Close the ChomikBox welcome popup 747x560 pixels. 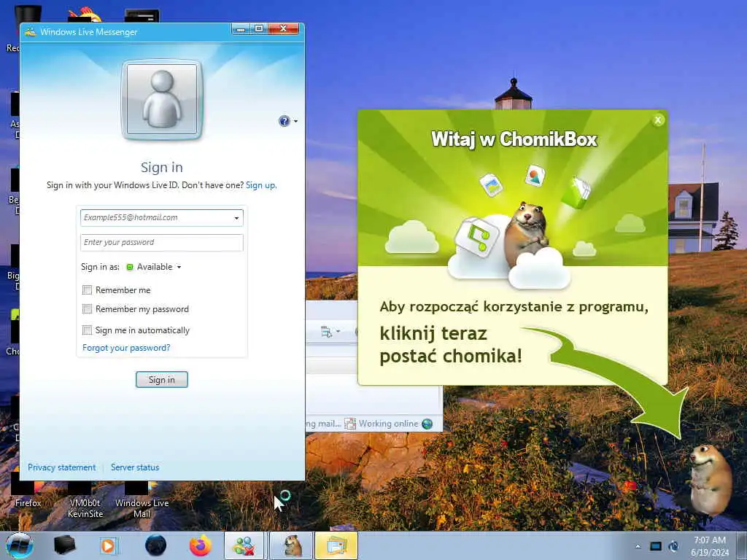(x=658, y=120)
